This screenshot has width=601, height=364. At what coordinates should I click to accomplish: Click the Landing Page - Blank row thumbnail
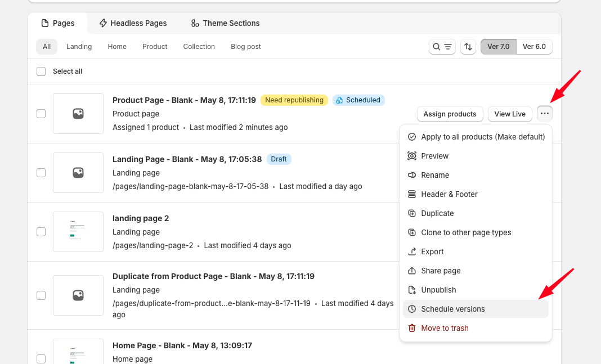point(78,173)
